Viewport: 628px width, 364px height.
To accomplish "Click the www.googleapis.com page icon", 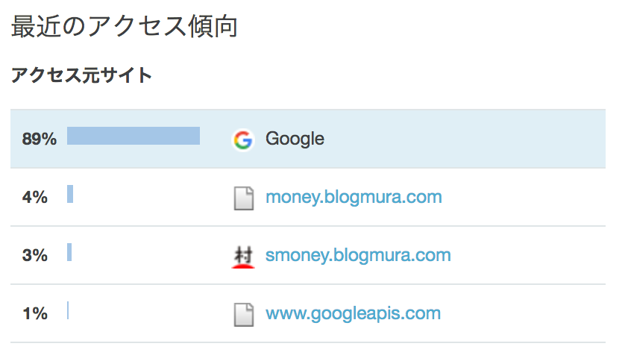I will 243,315.
